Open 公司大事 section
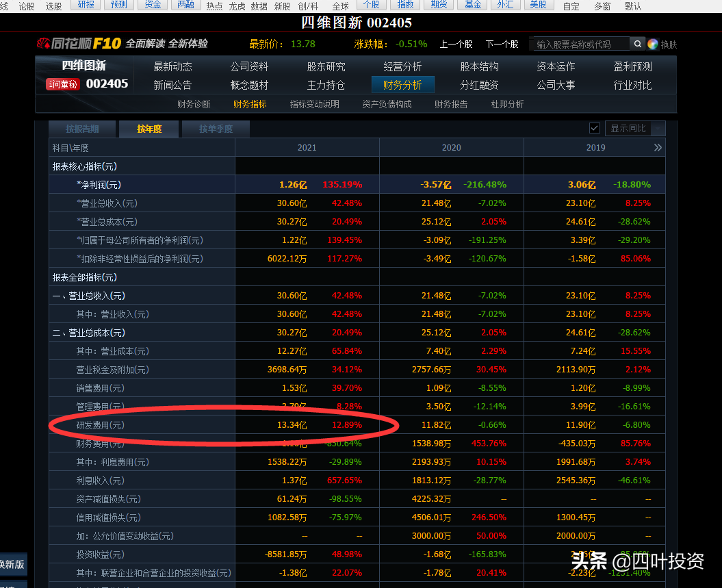This screenshot has width=722, height=588. [556, 85]
